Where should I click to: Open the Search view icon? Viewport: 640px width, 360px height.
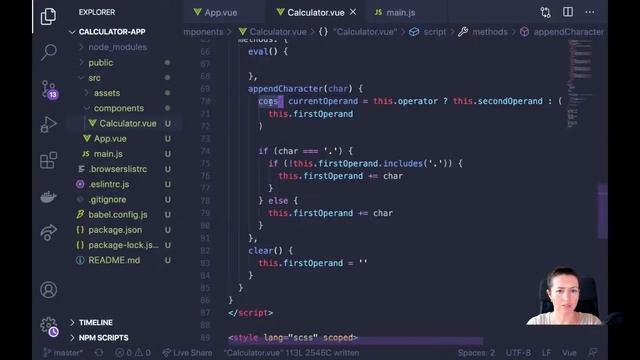coord(49,52)
